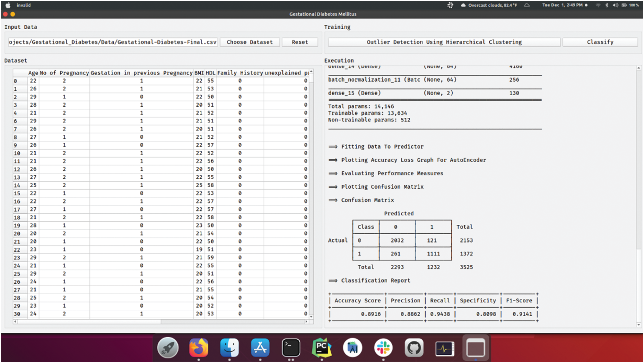Check battery status in the menu bar
This screenshot has width=644, height=363.
[x=625, y=5]
